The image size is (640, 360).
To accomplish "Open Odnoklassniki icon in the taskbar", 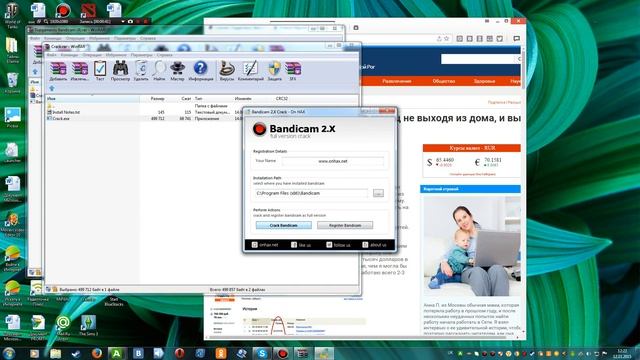I will pyautogui.click(x=221, y=353).
